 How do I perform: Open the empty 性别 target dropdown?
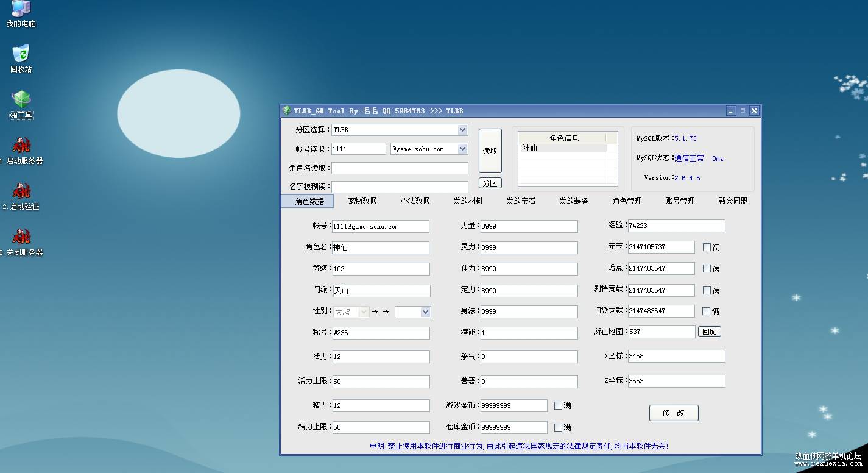point(413,312)
